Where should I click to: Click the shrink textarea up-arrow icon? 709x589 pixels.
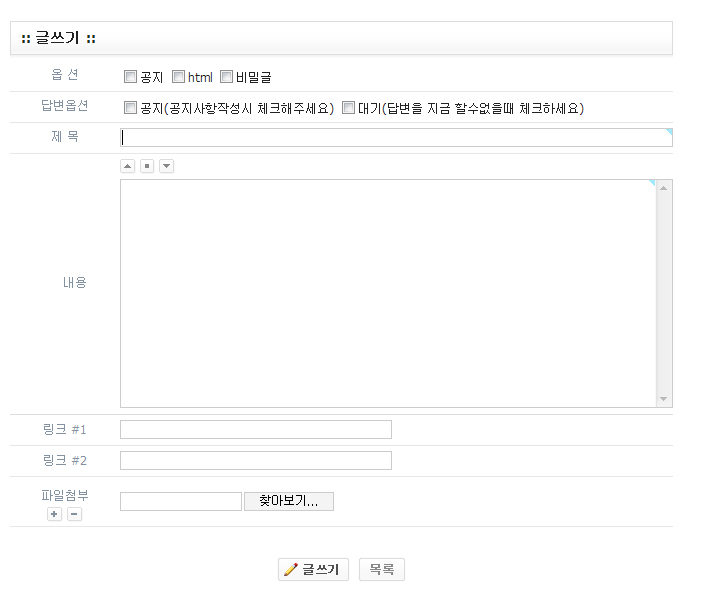(128, 166)
